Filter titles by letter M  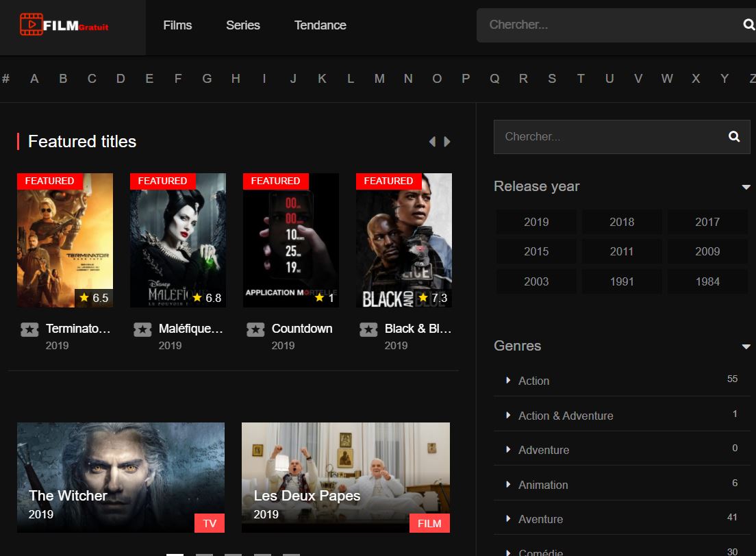click(x=379, y=79)
